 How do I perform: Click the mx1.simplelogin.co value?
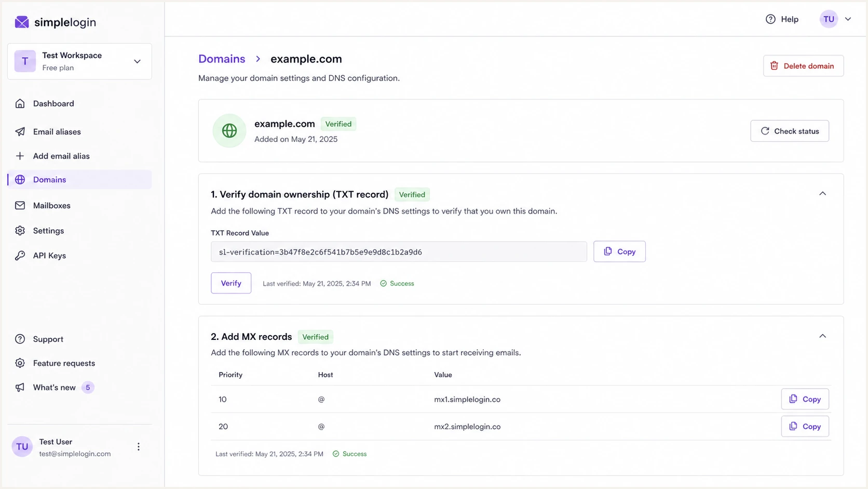click(467, 399)
